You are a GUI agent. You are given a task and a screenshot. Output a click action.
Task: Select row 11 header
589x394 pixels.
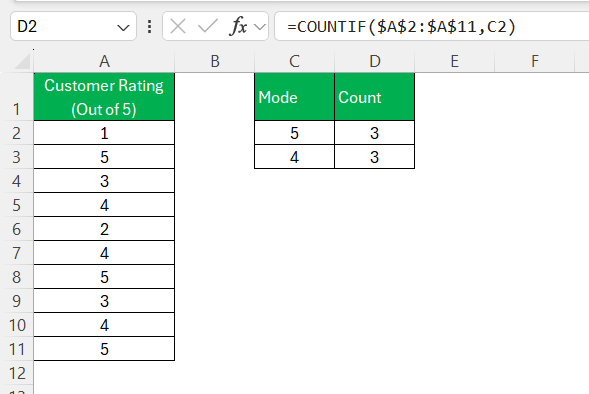(x=17, y=349)
